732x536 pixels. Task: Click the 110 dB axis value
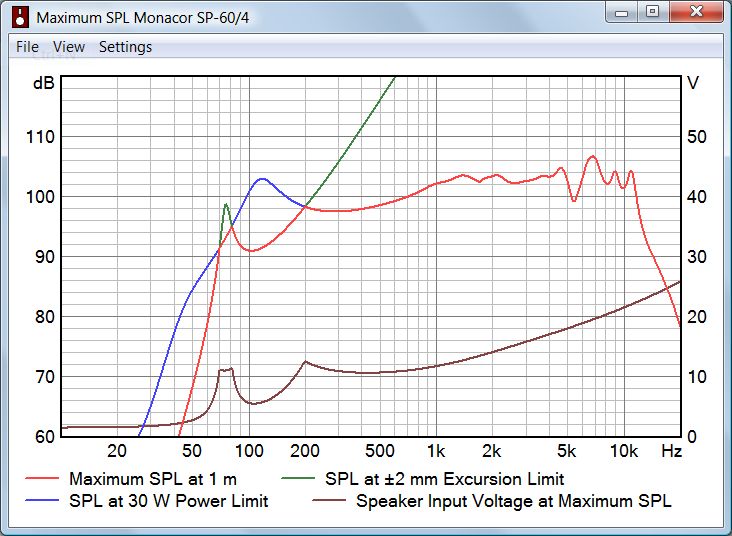[x=39, y=137]
